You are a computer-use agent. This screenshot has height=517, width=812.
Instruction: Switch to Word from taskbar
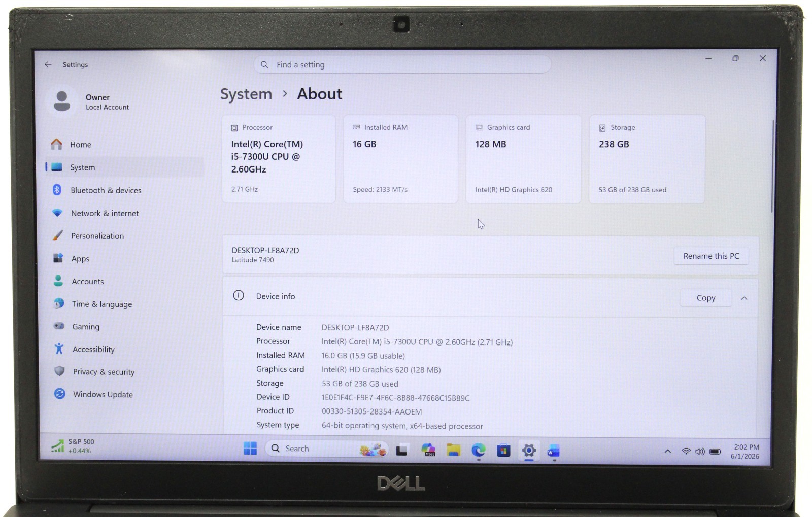(554, 451)
